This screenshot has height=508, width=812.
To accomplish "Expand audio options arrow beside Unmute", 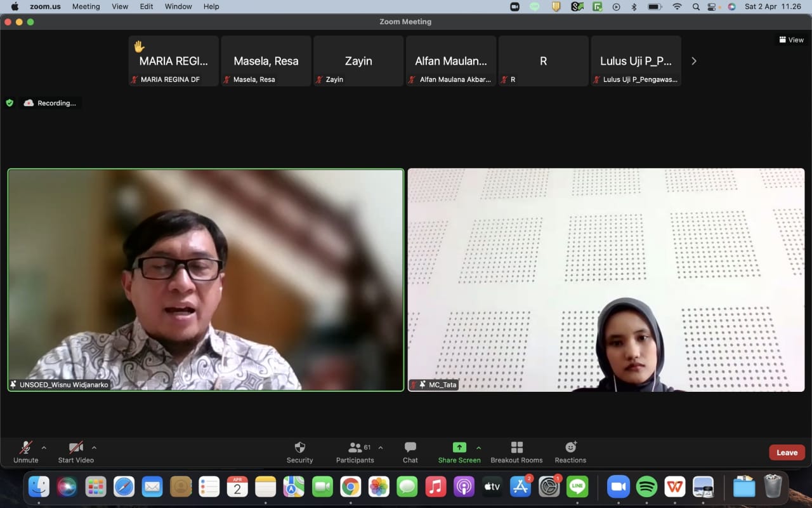I will click(44, 448).
